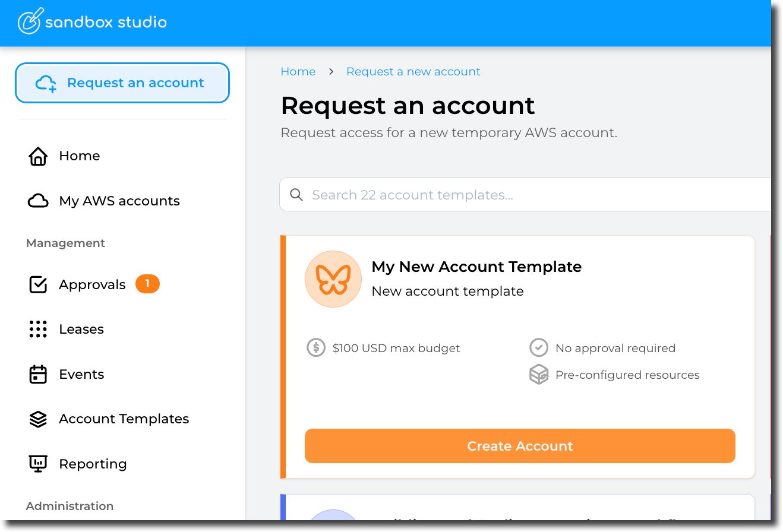The height and width of the screenshot is (532, 783).
Task: Click the Sandbox Studio shovel logo
Action: [x=30, y=21]
